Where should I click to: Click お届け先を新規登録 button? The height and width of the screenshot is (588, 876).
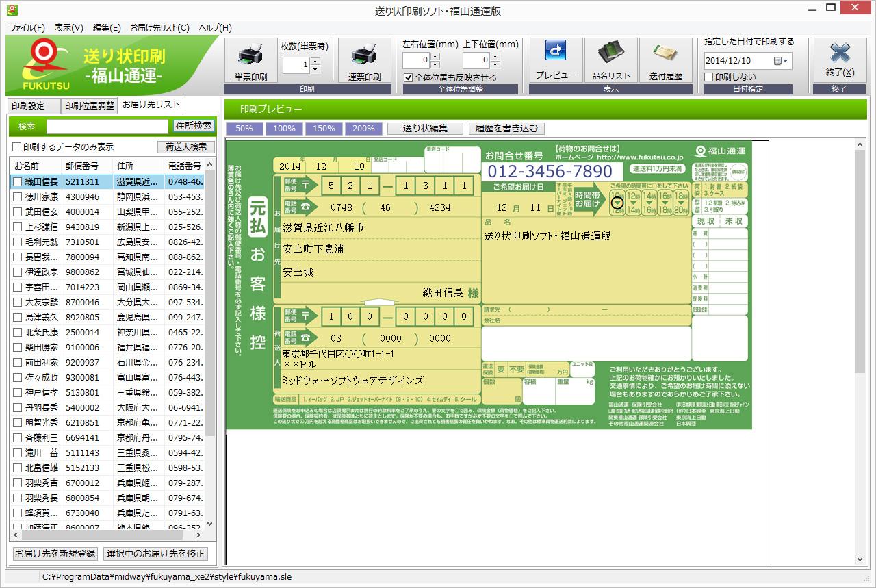tap(55, 554)
